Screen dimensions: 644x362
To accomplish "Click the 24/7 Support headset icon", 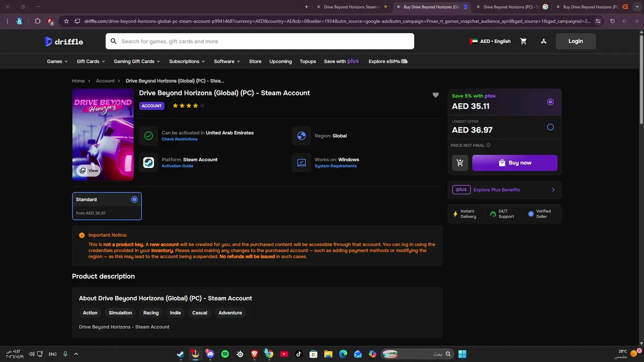I will click(493, 214).
